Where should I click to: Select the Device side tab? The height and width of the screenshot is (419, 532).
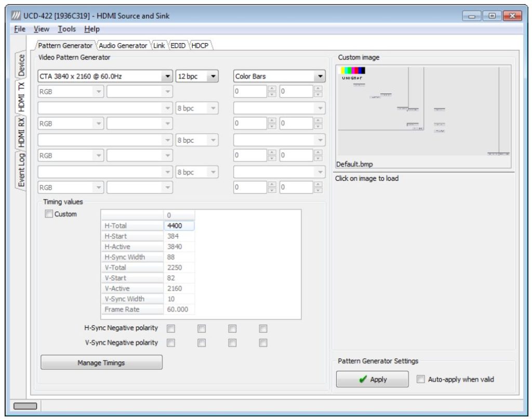[21, 65]
